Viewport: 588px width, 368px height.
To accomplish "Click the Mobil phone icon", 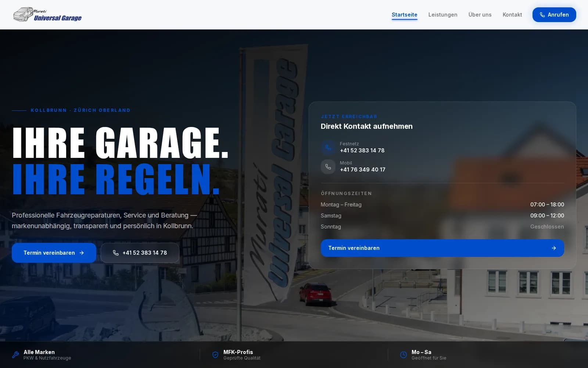I will click(x=328, y=167).
